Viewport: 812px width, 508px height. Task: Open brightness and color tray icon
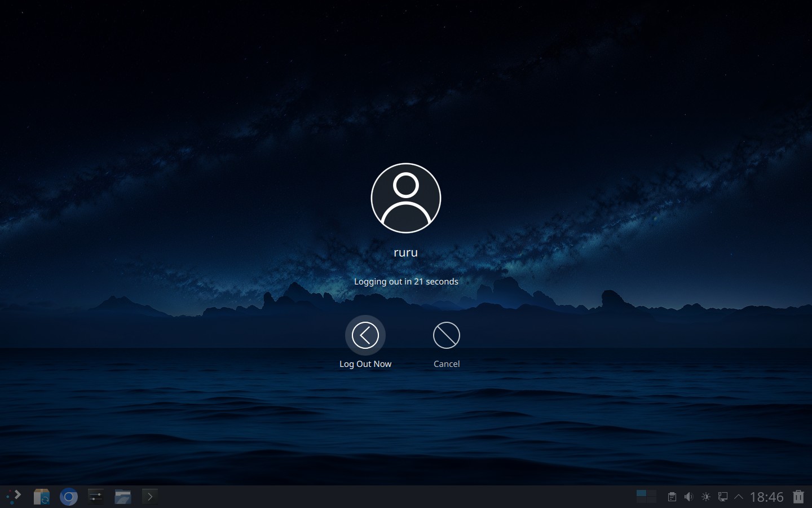click(x=705, y=497)
